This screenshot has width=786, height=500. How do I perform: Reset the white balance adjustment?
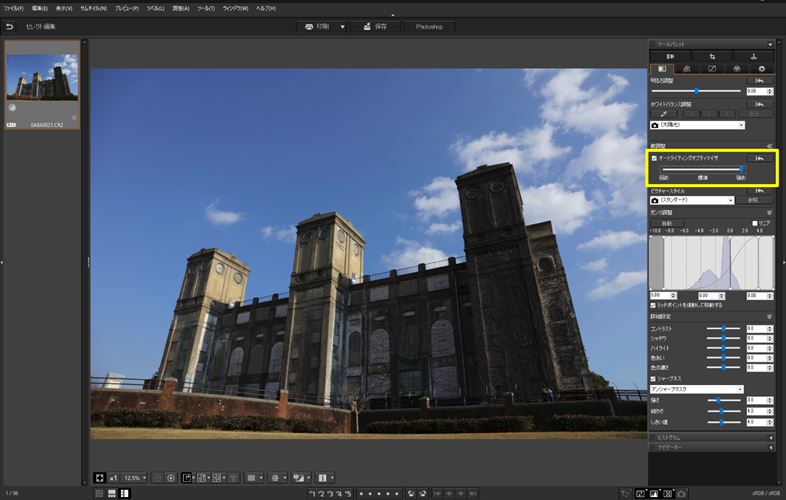(759, 104)
